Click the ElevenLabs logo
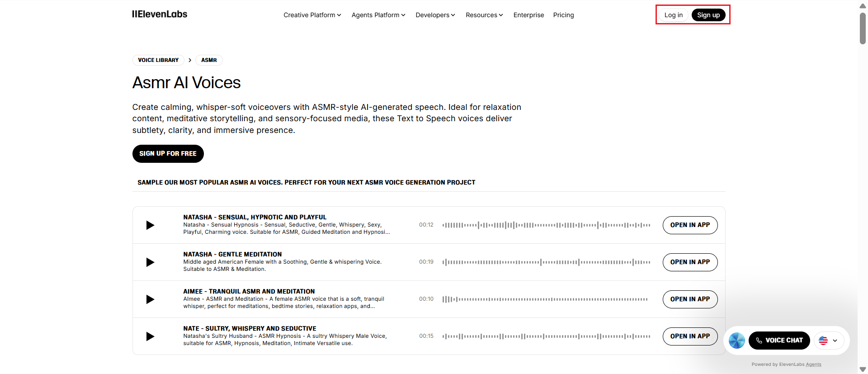This screenshot has height=374, width=868. click(160, 14)
